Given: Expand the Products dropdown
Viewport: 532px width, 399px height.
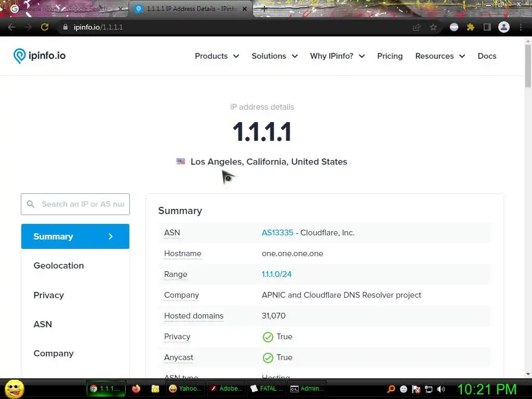Looking at the screenshot, I should click(217, 56).
